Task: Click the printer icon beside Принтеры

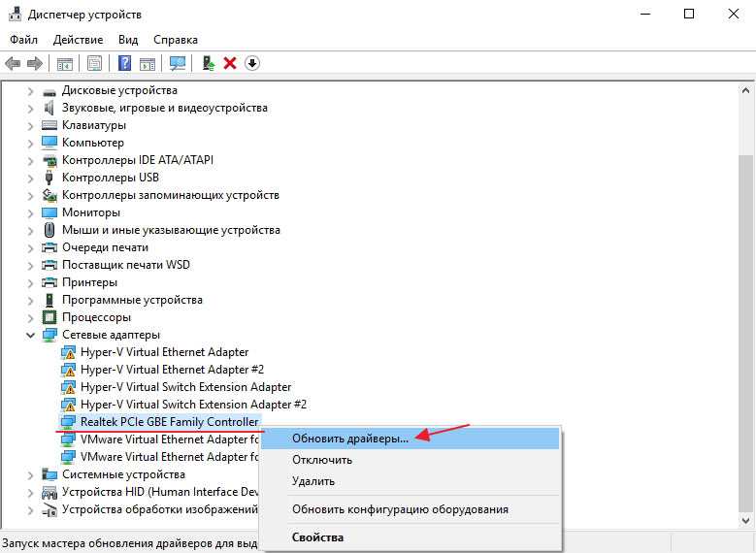Action: click(x=49, y=282)
